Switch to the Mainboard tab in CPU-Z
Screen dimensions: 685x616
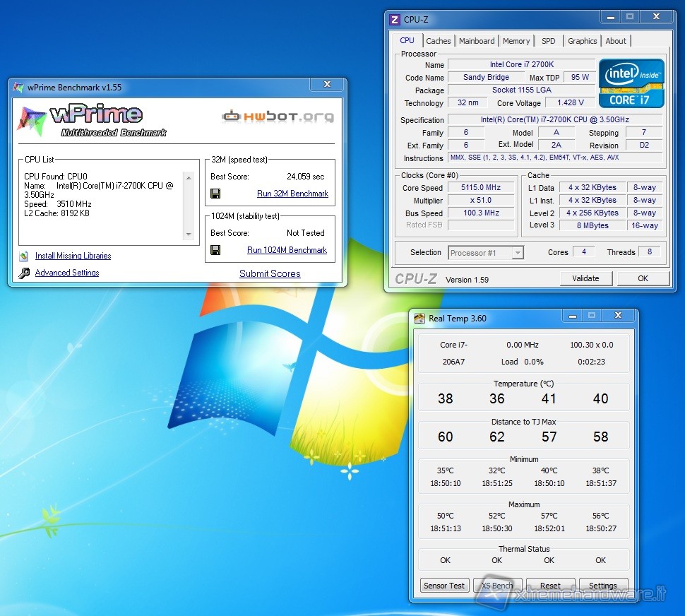click(x=477, y=41)
